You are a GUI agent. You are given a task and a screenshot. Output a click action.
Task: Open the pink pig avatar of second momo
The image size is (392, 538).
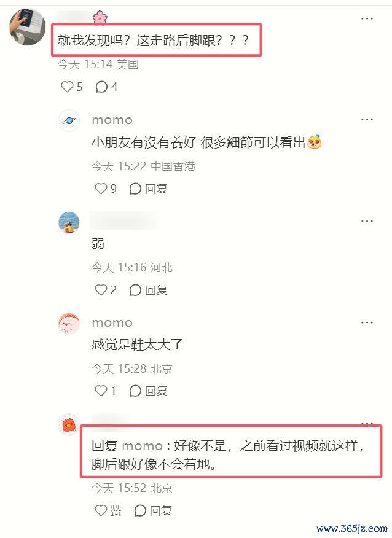[69, 324]
